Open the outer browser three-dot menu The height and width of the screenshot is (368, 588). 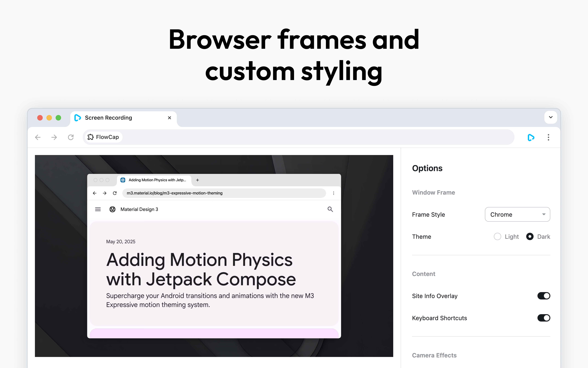click(548, 137)
